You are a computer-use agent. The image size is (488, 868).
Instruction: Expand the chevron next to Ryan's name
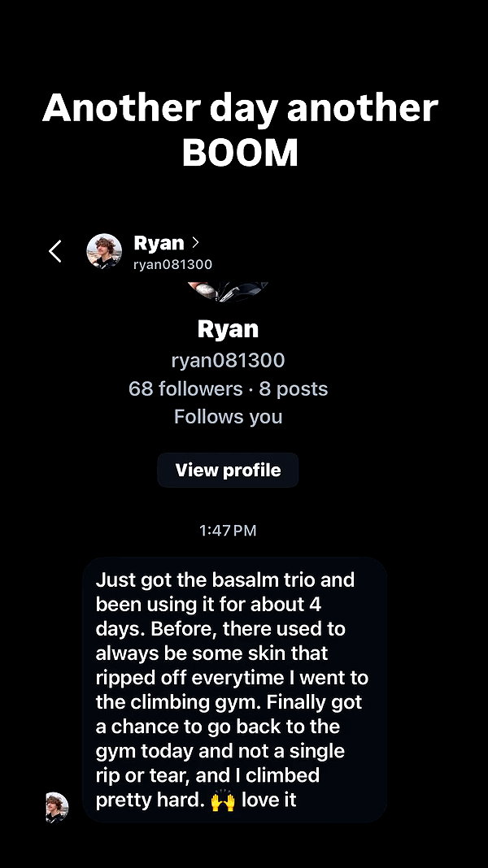tap(195, 242)
